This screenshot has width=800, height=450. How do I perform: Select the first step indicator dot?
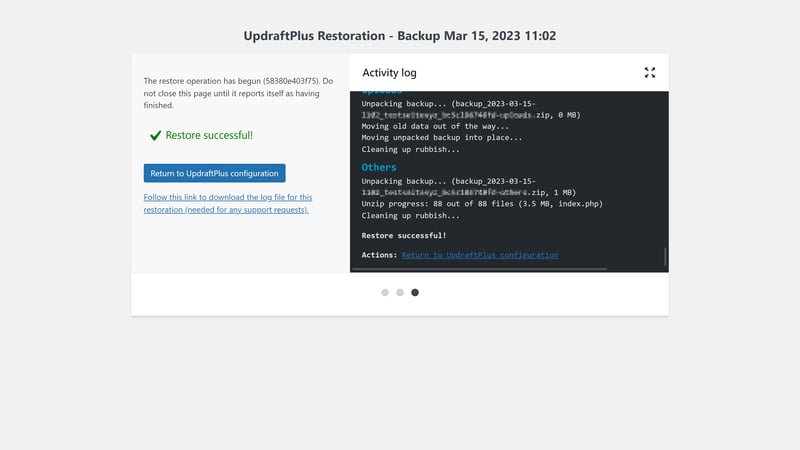385,293
